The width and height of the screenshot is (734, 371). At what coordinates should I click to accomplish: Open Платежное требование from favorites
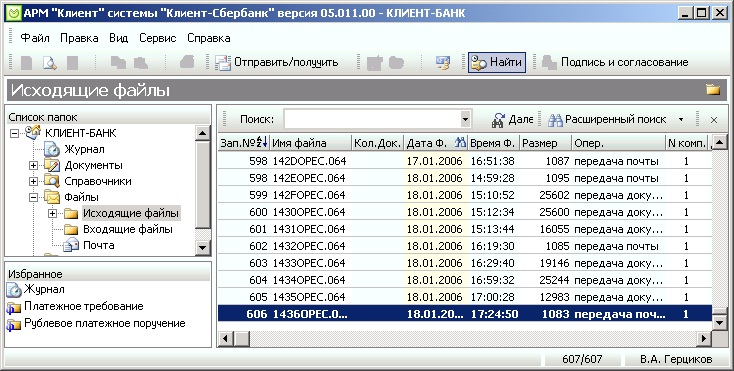[84, 306]
